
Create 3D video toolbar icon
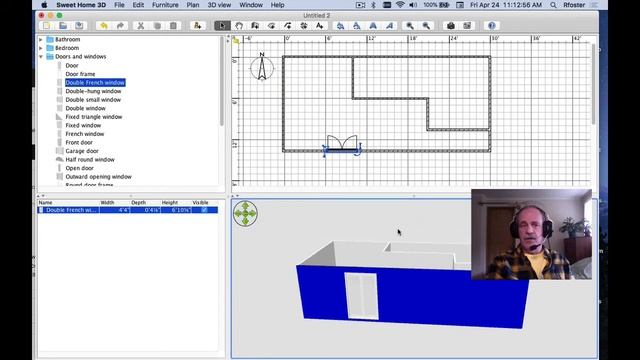[467, 26]
